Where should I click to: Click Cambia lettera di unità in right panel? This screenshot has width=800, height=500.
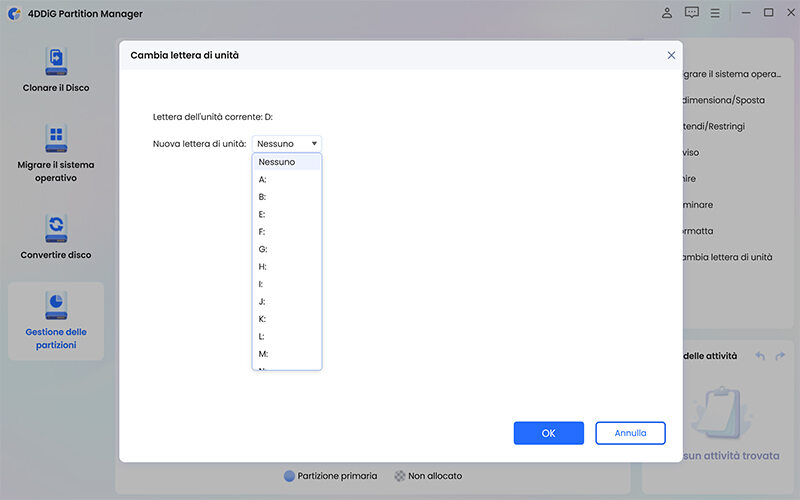click(x=728, y=257)
